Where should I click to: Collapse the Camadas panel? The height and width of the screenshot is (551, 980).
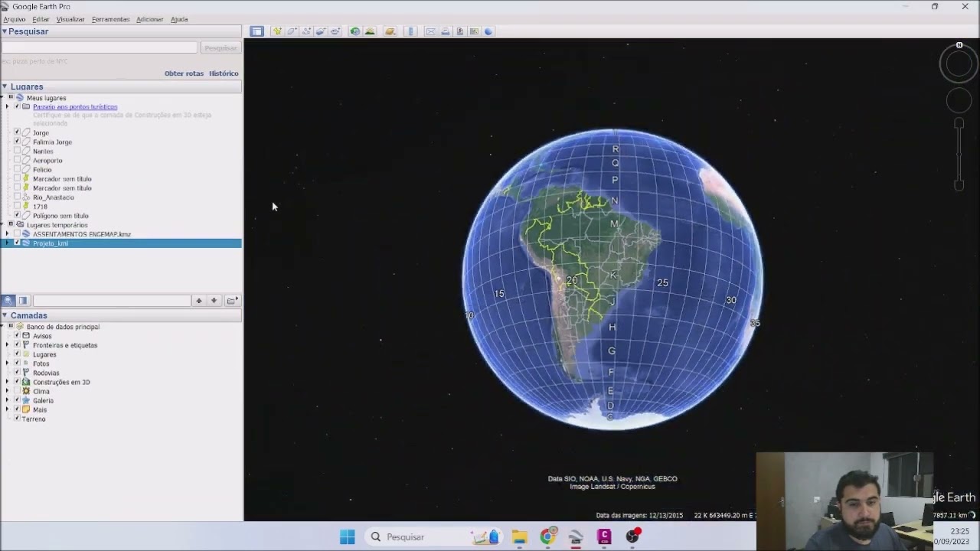coord(5,315)
